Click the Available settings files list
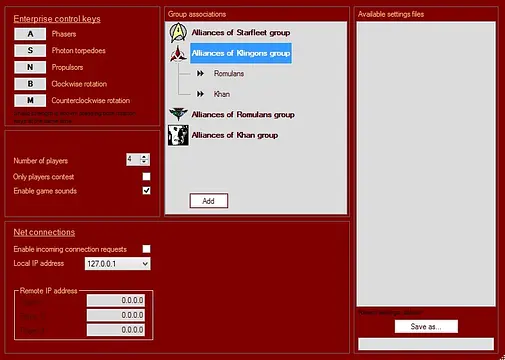Image resolution: width=505 pixels, height=360 pixels. tap(426, 164)
